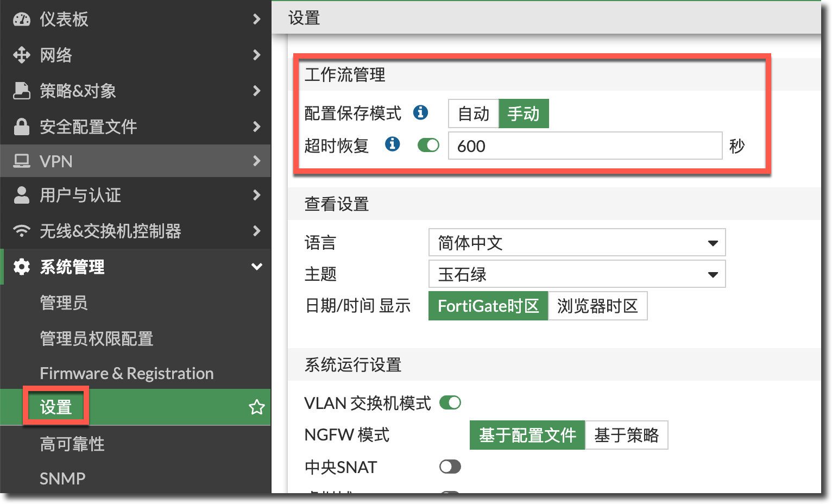The width and height of the screenshot is (832, 504).
Task: Select 浏览器时区 for date display
Action: pos(597,306)
